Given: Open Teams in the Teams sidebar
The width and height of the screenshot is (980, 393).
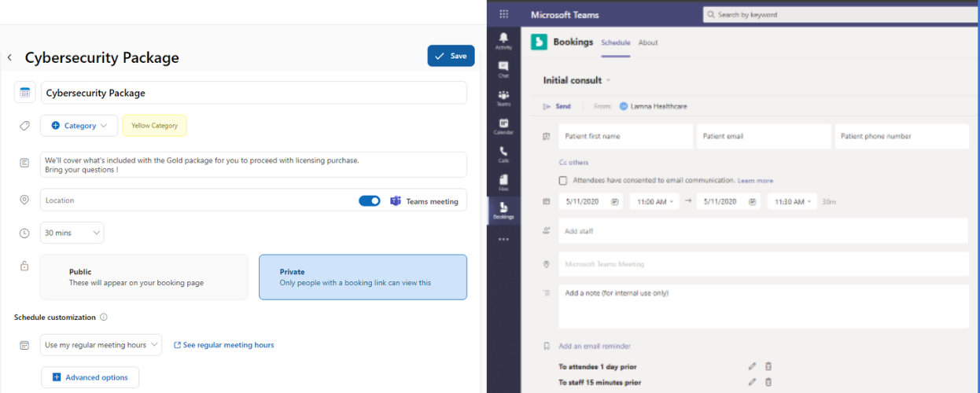Looking at the screenshot, I should tap(503, 97).
